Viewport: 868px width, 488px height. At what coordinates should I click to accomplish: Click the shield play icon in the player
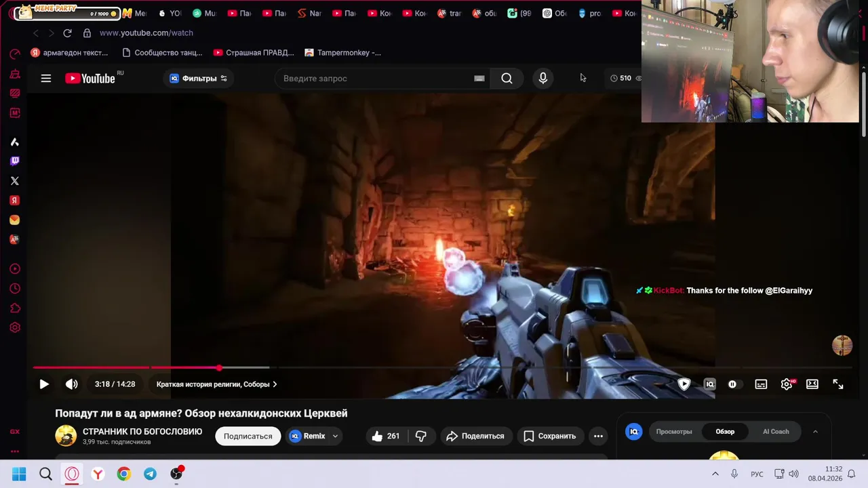(x=684, y=384)
